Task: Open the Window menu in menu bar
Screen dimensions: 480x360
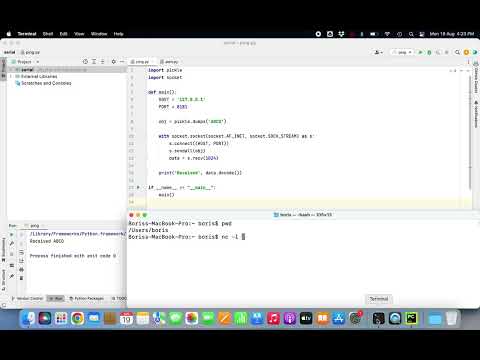Action: 99,34
